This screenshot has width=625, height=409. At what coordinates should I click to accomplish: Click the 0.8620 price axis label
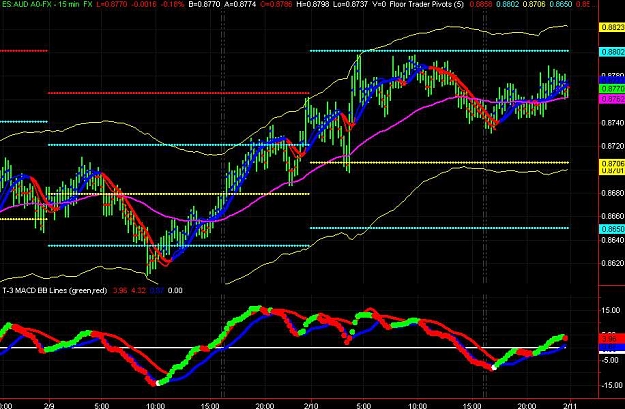click(x=613, y=263)
